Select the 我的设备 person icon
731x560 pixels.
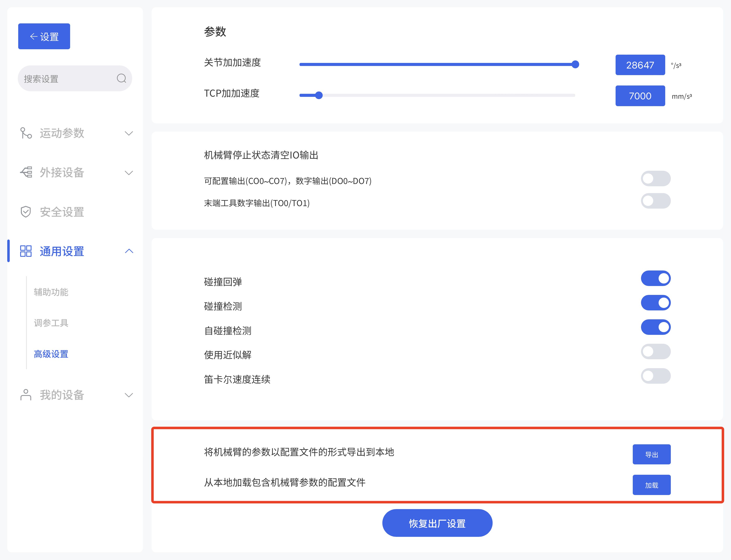(26, 395)
